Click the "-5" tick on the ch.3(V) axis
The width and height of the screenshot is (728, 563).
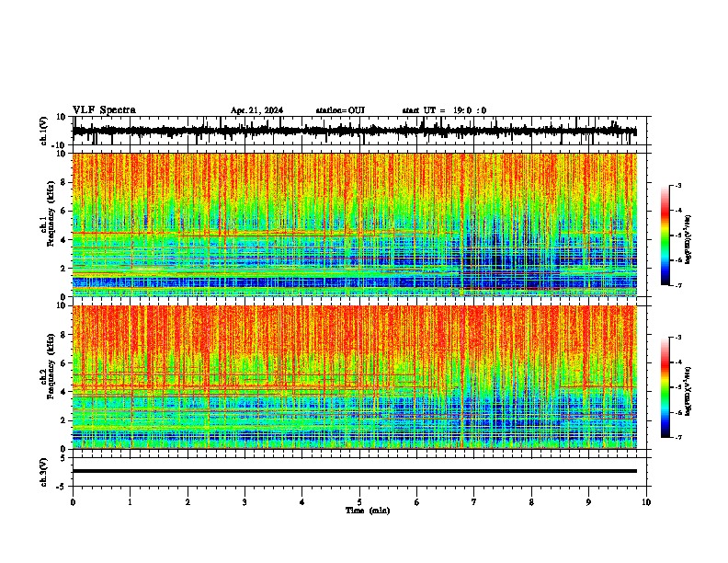62,487
